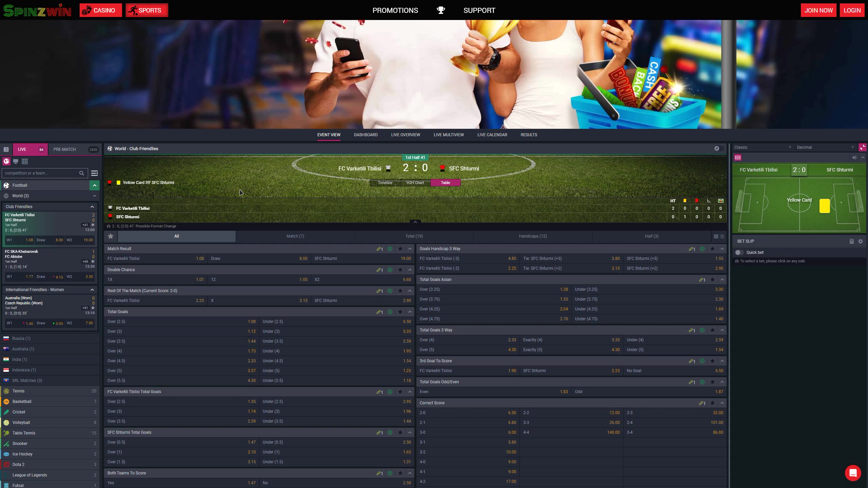Open the Classic view dropdown
The width and height of the screenshot is (868, 488).
tap(763, 147)
